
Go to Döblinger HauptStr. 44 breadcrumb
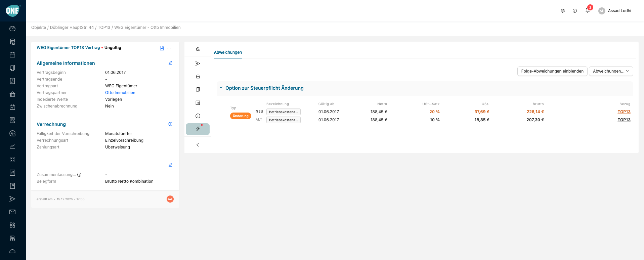pos(72,28)
